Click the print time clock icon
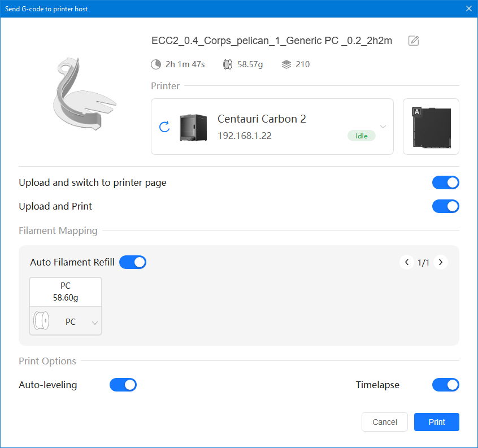The width and height of the screenshot is (478, 448). pos(156,64)
